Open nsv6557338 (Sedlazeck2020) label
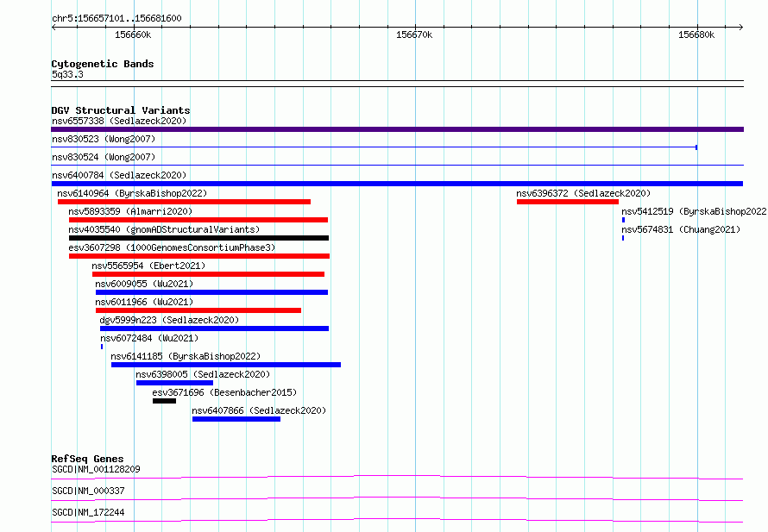 [119, 121]
